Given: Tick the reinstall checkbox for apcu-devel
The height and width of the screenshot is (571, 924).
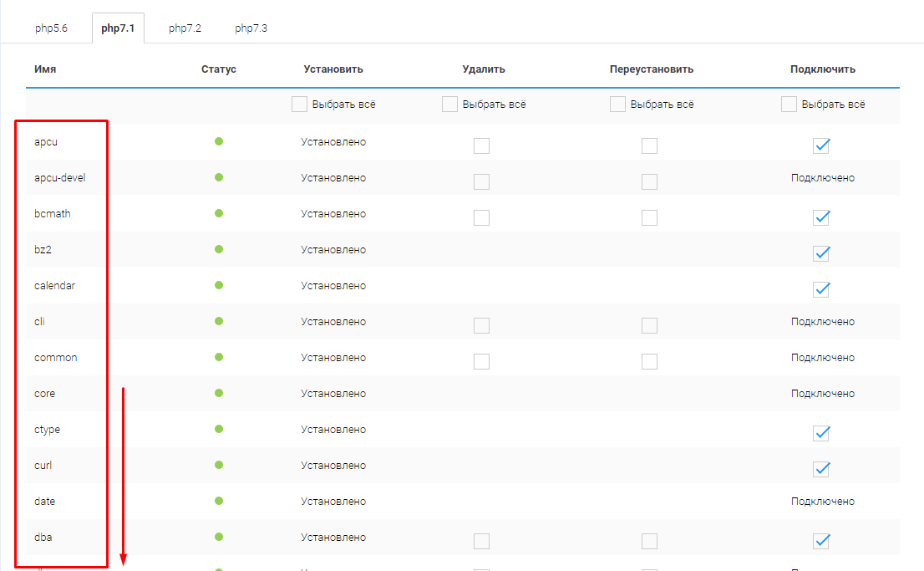Looking at the screenshot, I should point(649,182).
